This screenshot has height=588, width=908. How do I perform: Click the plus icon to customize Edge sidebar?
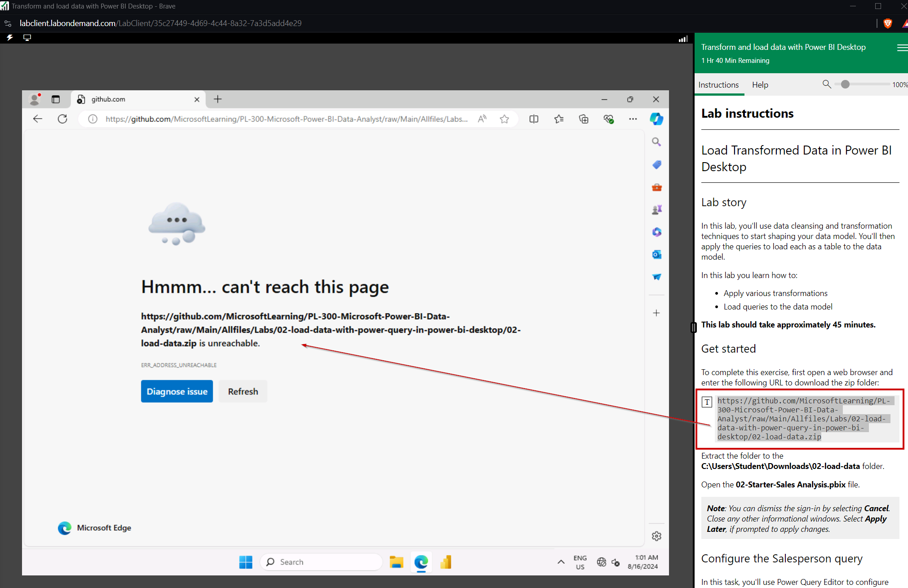[x=656, y=313]
